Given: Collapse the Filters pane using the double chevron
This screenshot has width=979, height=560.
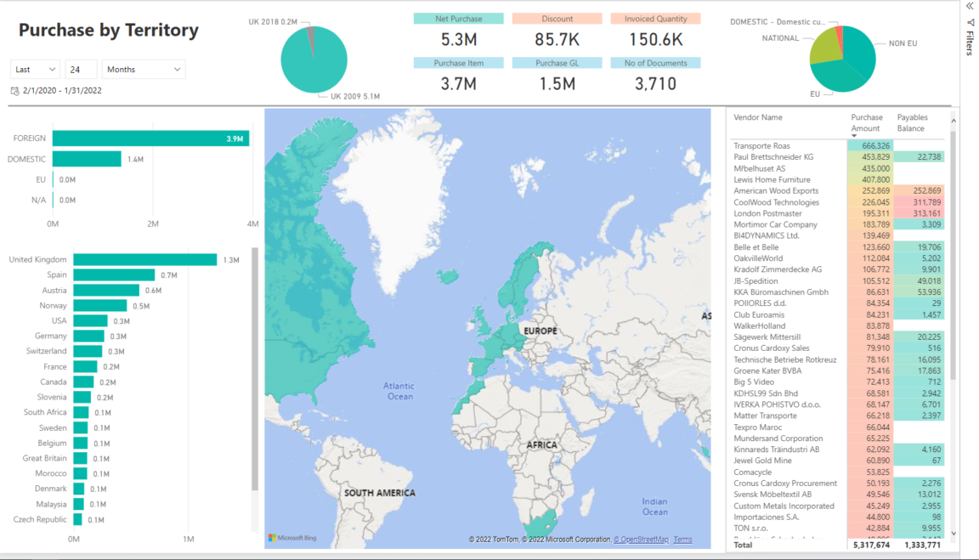Looking at the screenshot, I should 970,6.
